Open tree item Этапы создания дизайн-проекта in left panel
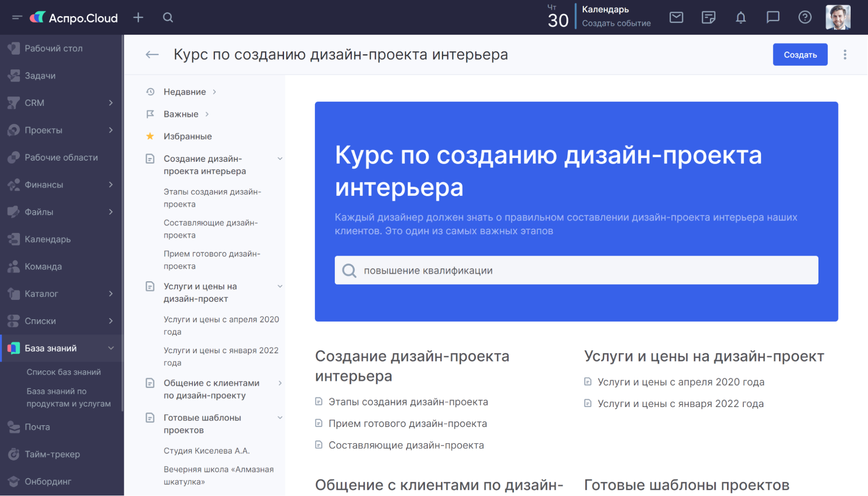This screenshot has width=868, height=496. pos(212,198)
